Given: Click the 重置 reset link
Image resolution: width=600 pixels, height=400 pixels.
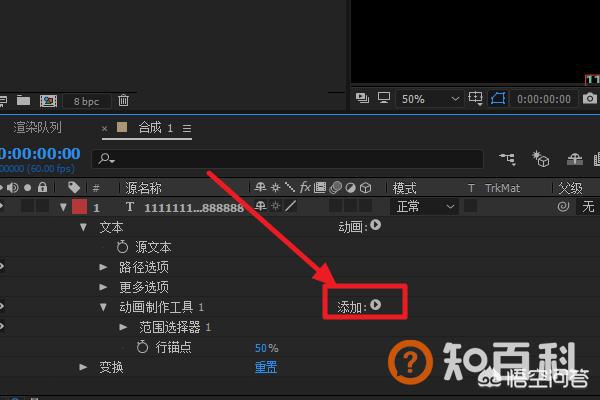Looking at the screenshot, I should (x=266, y=367).
